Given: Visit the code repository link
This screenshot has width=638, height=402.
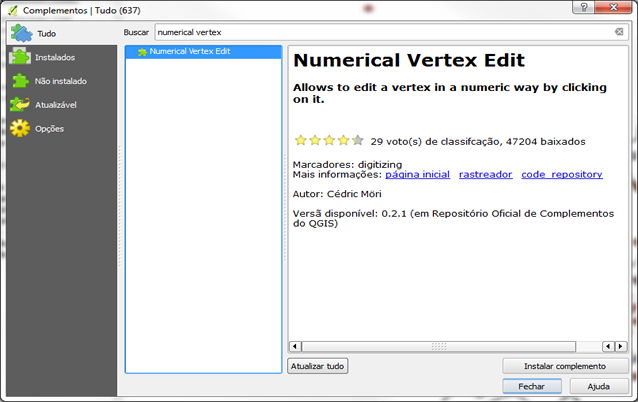Looking at the screenshot, I should (x=561, y=174).
